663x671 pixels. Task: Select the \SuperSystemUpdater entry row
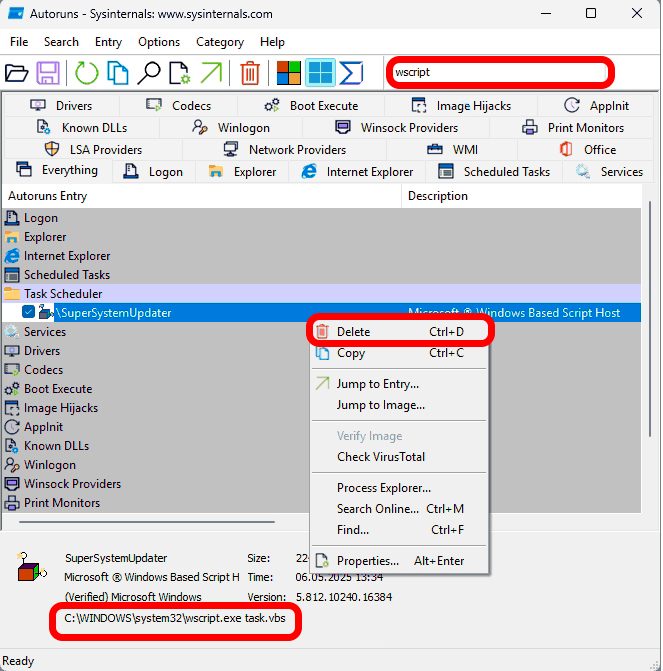point(321,312)
